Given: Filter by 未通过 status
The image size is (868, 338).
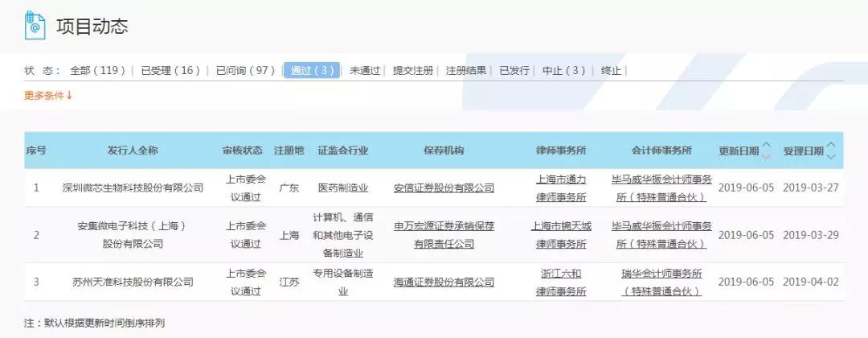Looking at the screenshot, I should 365,71.
